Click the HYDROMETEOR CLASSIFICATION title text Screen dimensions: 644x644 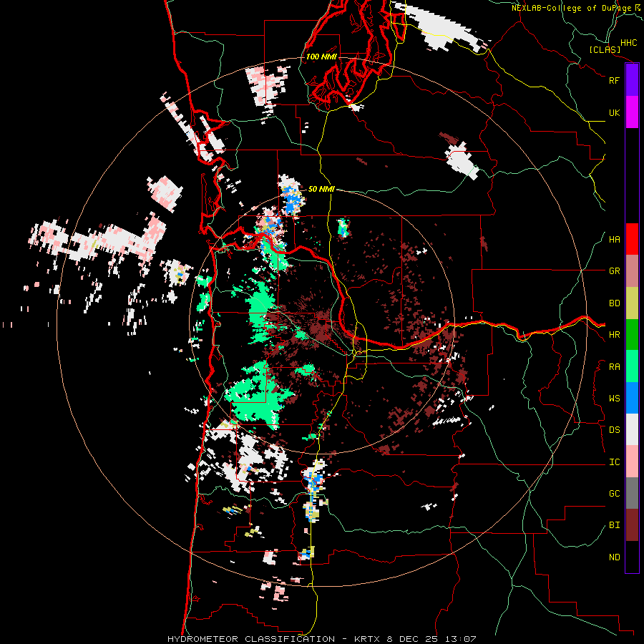[251, 639]
